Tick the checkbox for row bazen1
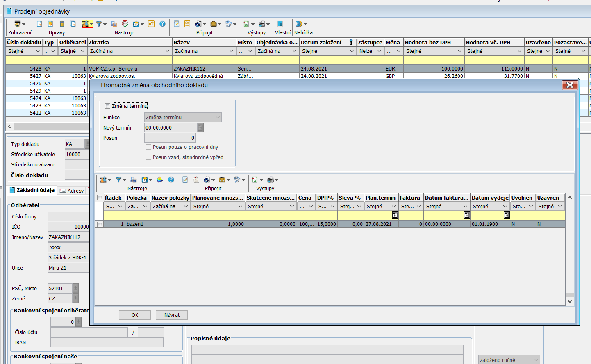 (100, 224)
